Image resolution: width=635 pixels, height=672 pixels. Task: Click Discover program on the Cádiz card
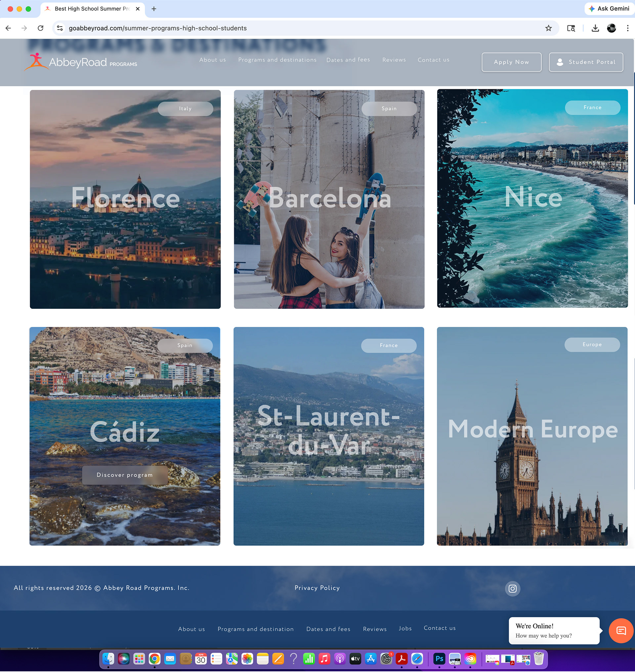(125, 475)
